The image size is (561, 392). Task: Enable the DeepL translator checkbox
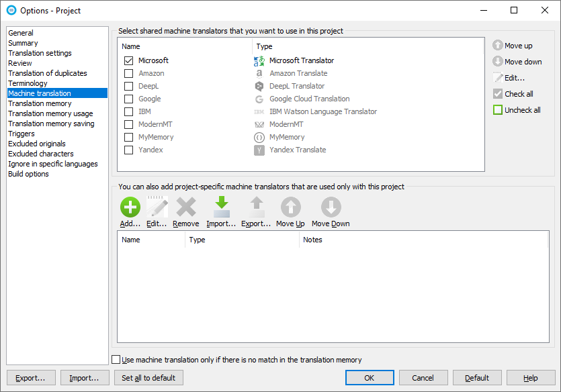128,86
